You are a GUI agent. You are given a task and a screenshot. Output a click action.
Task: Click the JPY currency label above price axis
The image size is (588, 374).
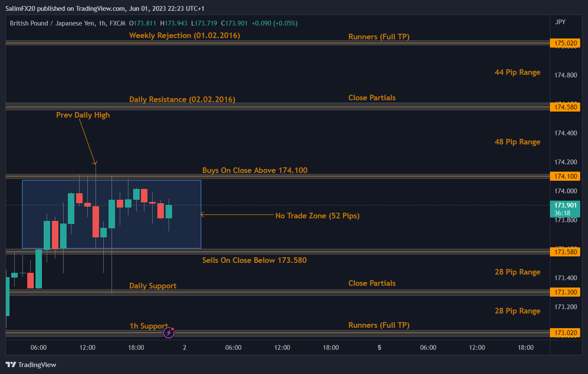tap(560, 22)
